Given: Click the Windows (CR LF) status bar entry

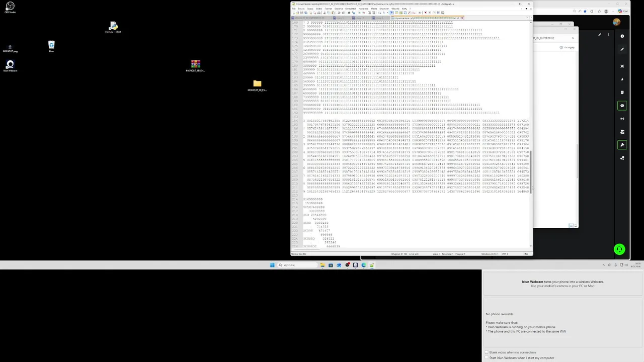Looking at the screenshot, I should tap(489, 254).
